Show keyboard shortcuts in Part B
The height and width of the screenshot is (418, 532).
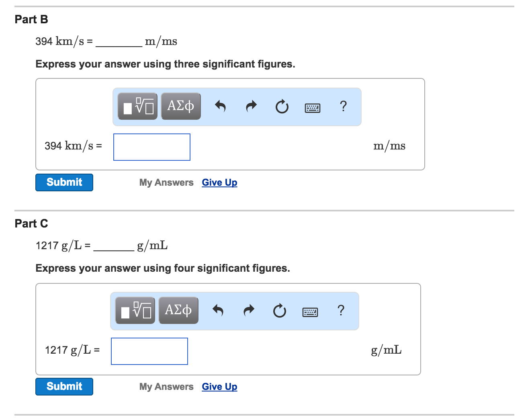pyautogui.click(x=313, y=108)
